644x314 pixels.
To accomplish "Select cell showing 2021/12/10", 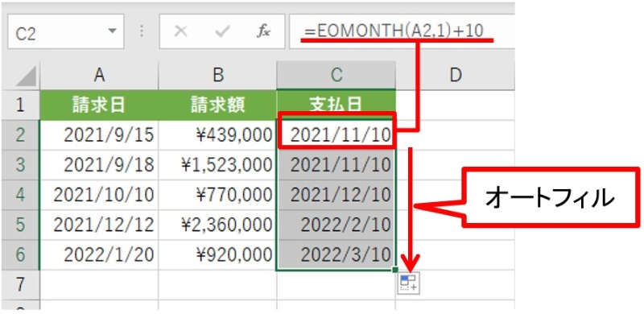I will click(x=336, y=195).
